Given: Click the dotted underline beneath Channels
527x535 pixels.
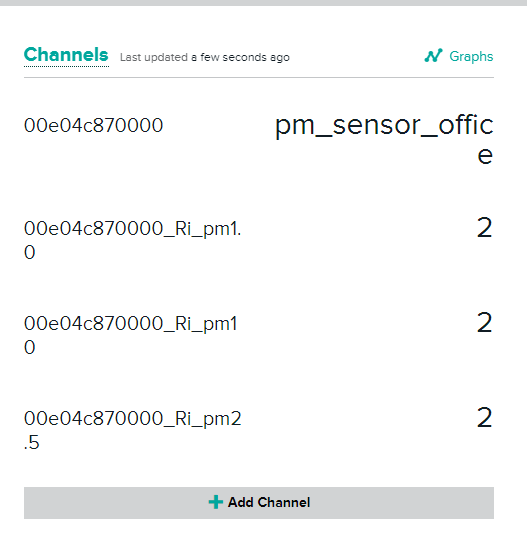Looking at the screenshot, I should tap(66, 66).
